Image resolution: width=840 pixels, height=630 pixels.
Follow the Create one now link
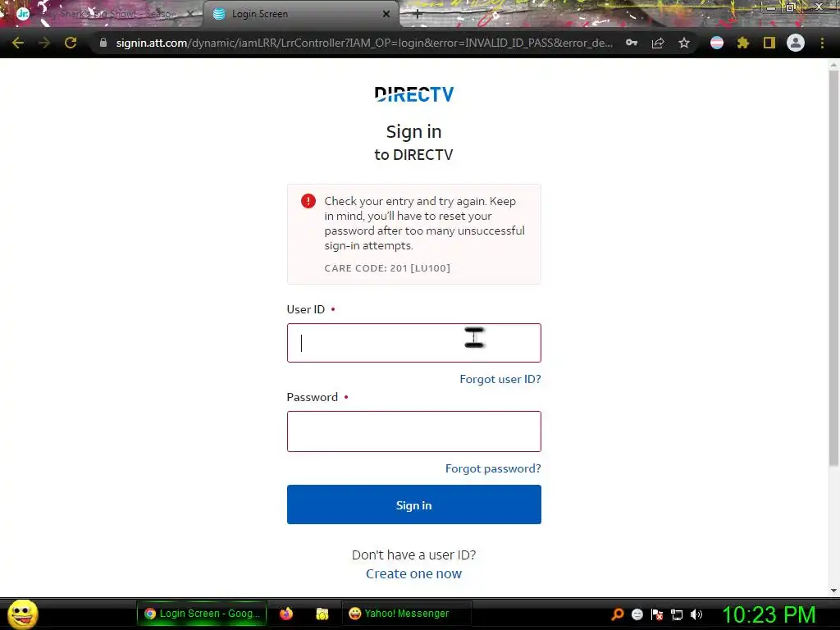pyautogui.click(x=413, y=573)
